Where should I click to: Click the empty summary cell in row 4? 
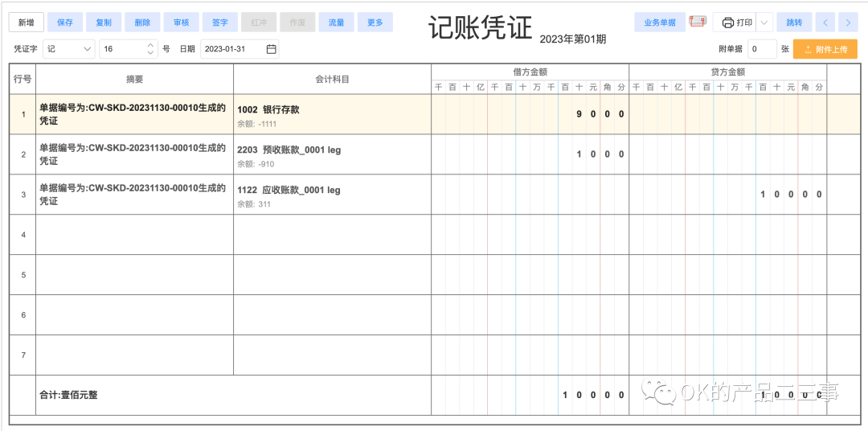click(134, 235)
